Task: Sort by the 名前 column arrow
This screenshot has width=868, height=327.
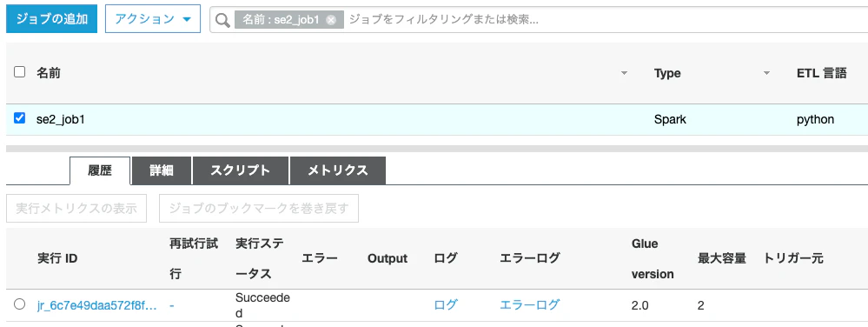Action: pyautogui.click(x=625, y=73)
